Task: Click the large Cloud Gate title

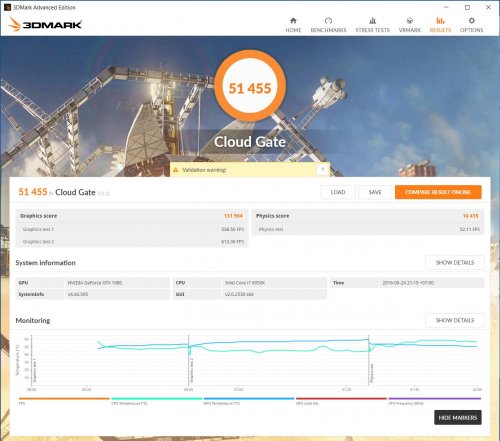Action: (x=250, y=142)
